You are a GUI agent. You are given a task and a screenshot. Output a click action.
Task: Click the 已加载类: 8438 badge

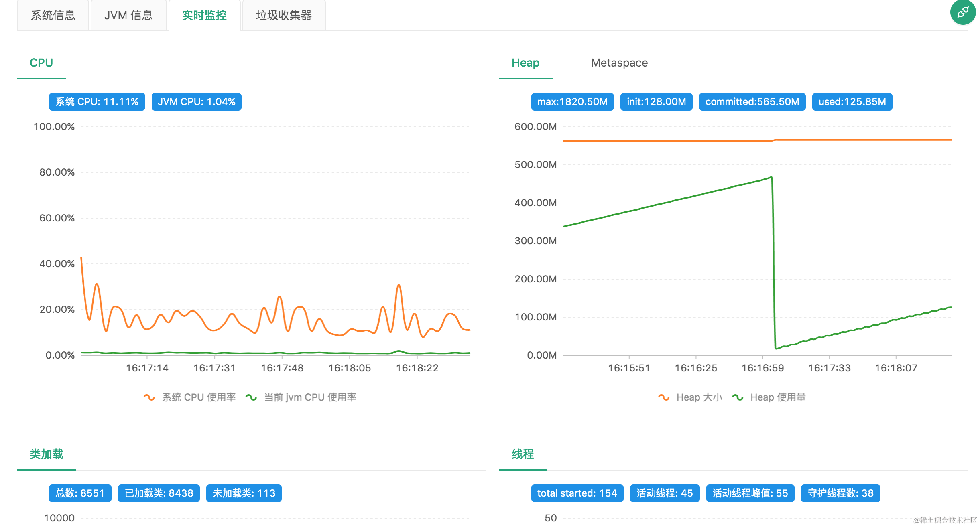159,493
